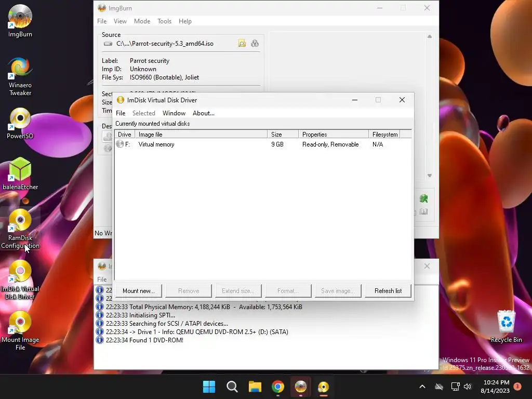
Task: Open the volume control in the system tray
Action: click(468, 387)
